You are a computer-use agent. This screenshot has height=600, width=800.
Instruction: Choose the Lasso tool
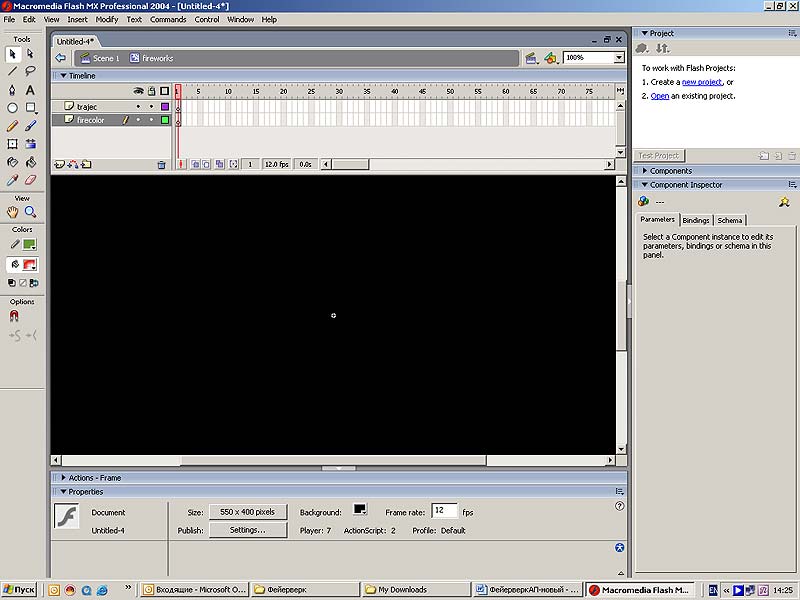(31, 71)
